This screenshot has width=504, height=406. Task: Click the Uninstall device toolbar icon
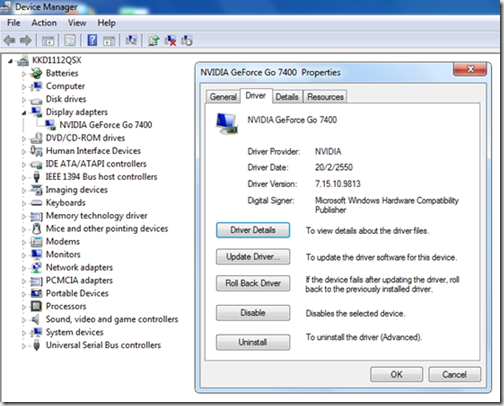point(170,41)
